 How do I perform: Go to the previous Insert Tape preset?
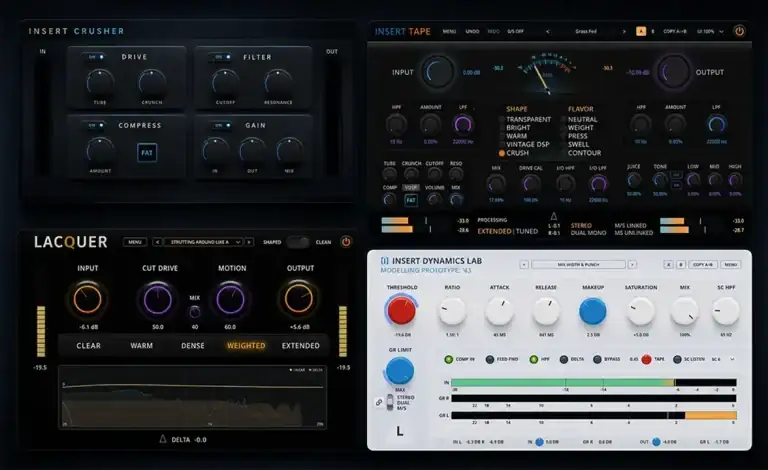tap(548, 31)
